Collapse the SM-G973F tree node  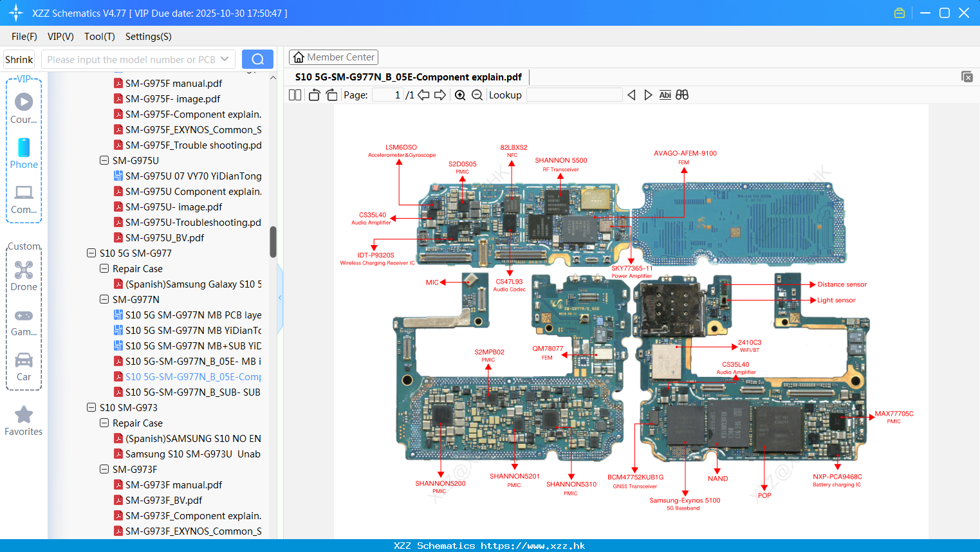coord(104,469)
